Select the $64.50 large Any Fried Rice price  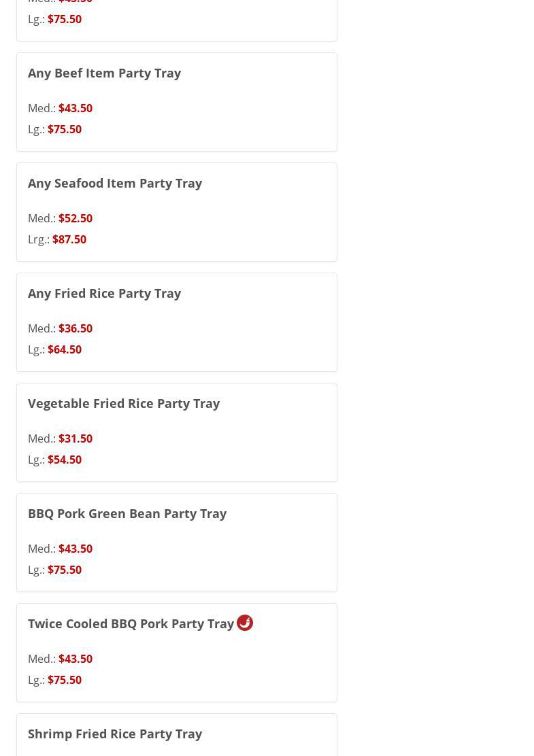click(65, 349)
